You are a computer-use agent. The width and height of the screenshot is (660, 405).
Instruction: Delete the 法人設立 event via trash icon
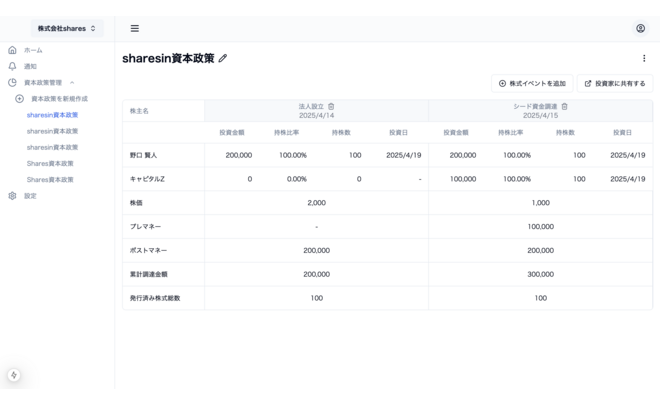[331, 106]
